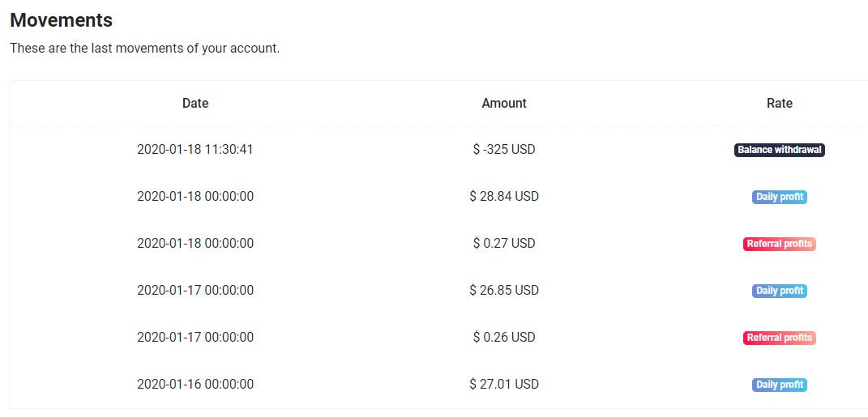
Task: Click the Date column header
Action: (x=195, y=103)
